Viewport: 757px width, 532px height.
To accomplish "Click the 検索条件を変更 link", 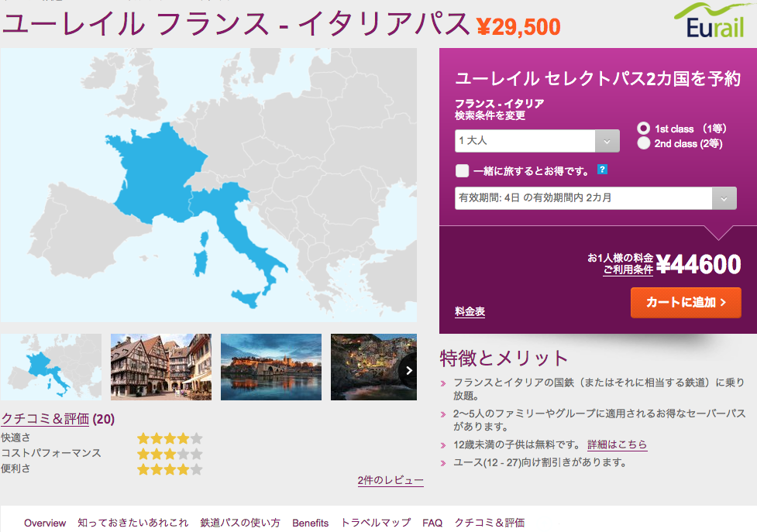I will (x=490, y=115).
